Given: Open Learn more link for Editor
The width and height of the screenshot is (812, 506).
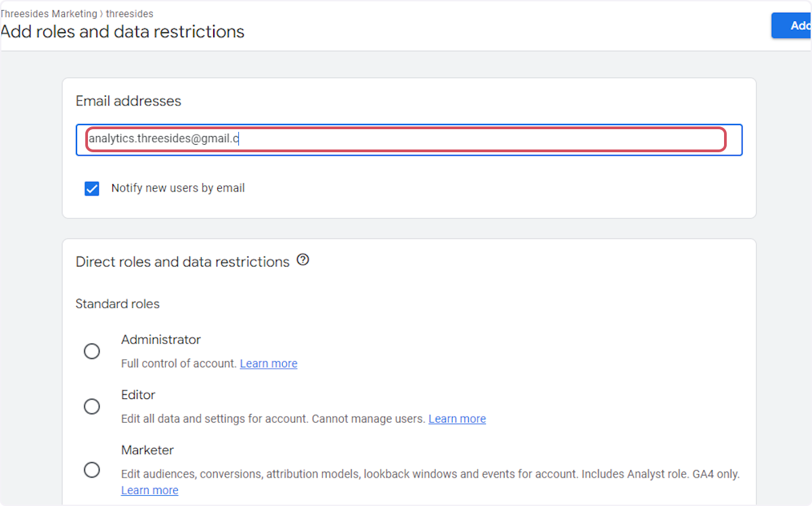Looking at the screenshot, I should coord(457,419).
